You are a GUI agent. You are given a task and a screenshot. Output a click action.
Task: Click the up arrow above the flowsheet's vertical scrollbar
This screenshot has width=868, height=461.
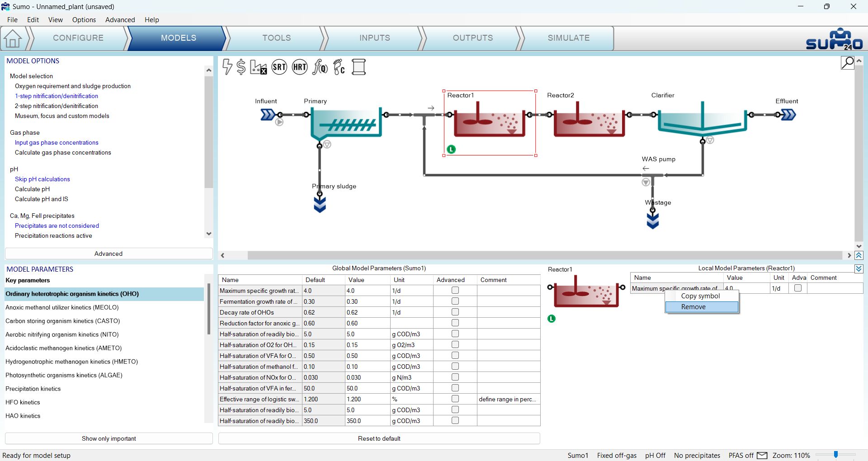859,61
